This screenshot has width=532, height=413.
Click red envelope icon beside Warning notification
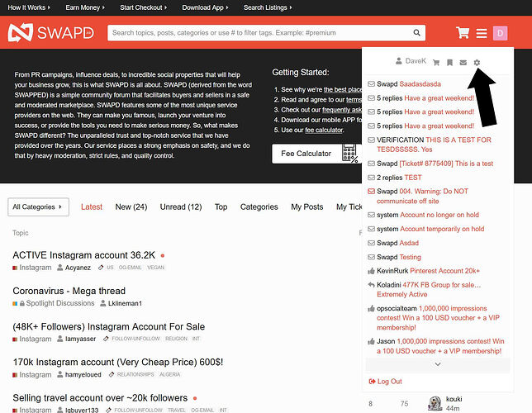371,192
